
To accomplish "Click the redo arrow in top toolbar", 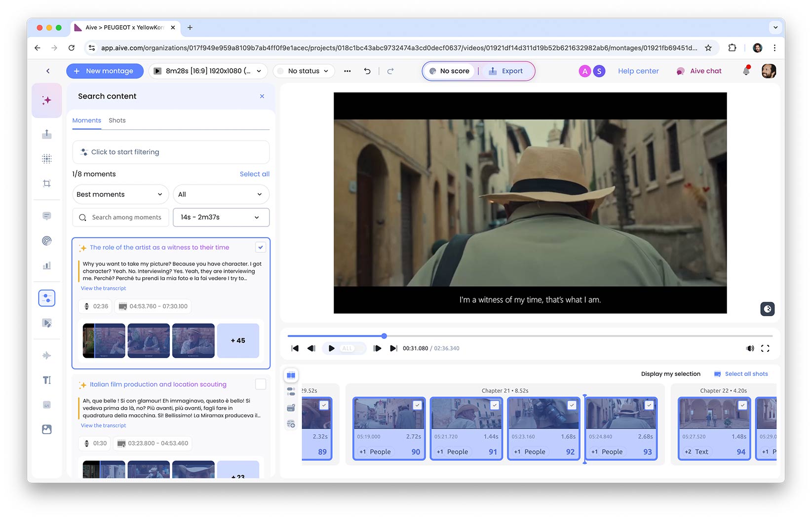I will (x=390, y=71).
